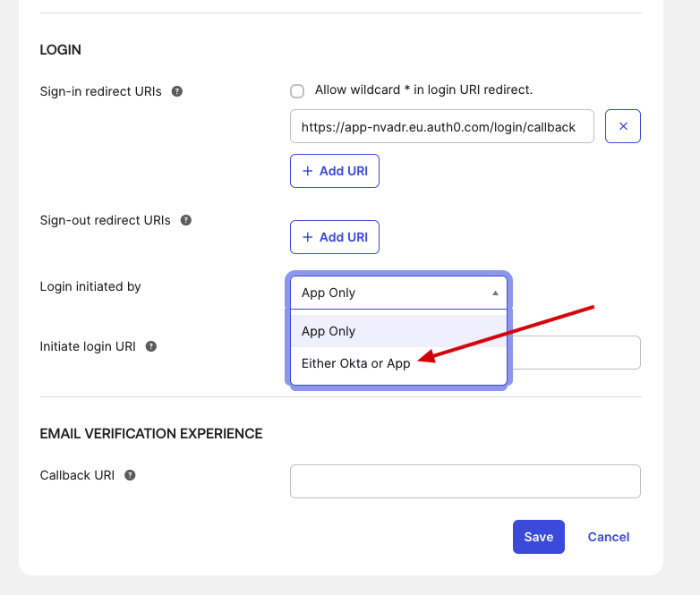Select 'Either Okta or App' option

(x=356, y=363)
